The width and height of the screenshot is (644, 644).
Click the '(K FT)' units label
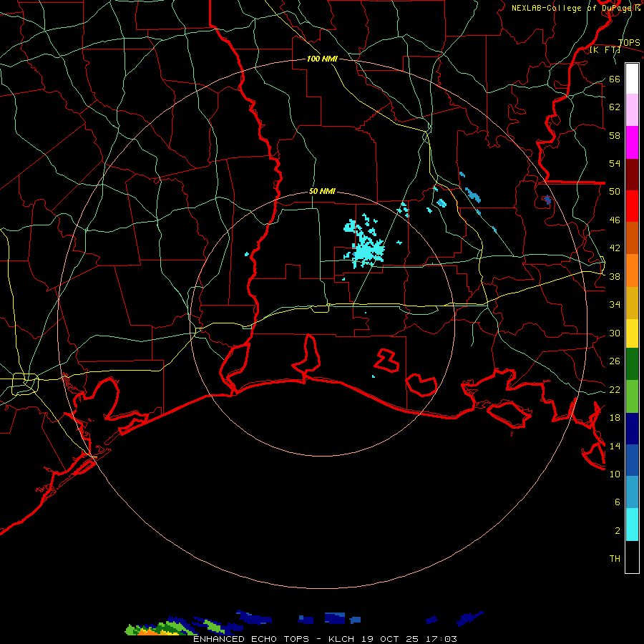(605, 50)
